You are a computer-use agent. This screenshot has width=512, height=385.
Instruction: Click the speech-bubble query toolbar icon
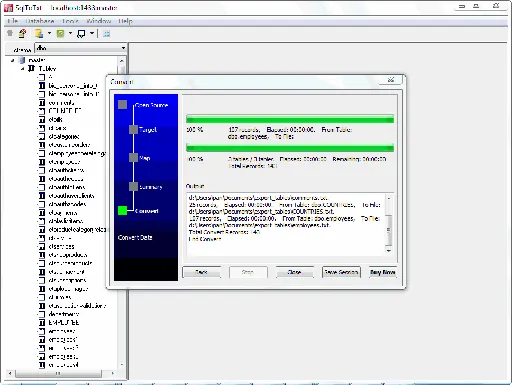pos(81,34)
